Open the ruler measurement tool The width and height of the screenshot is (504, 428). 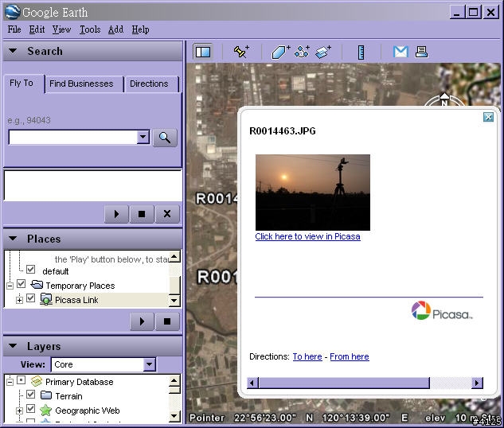click(361, 53)
